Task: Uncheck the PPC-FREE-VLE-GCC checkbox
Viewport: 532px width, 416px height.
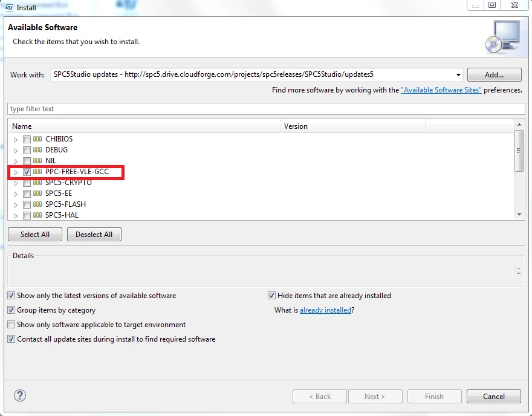Action: coord(27,172)
